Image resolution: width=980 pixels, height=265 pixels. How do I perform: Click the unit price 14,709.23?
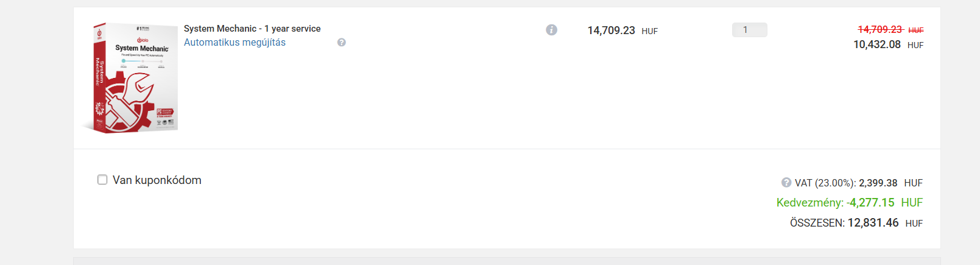(611, 30)
